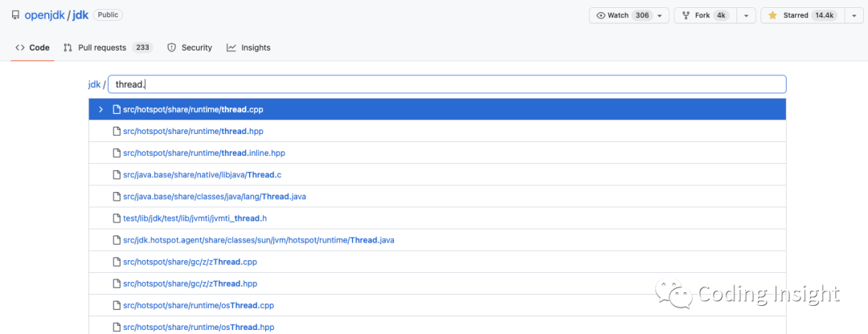Click file icon of thread.inline.hpp row
This screenshot has width=868, height=334.
pos(117,153)
